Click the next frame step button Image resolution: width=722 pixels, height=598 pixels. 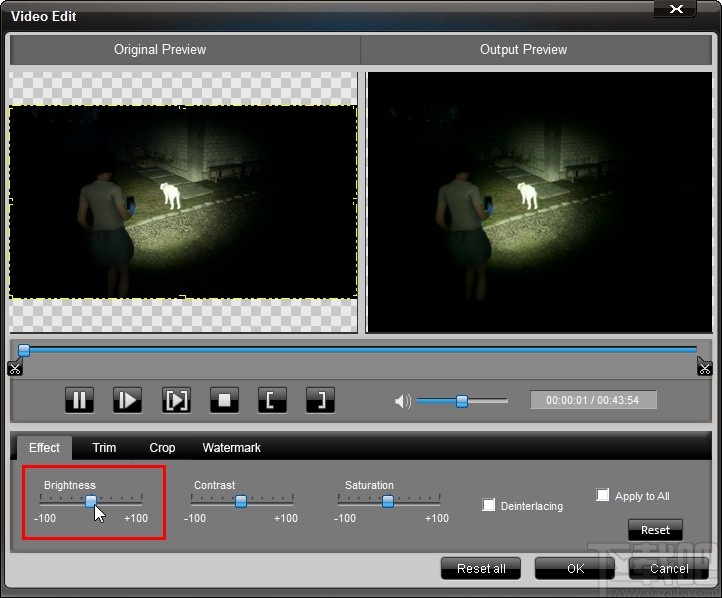(x=127, y=400)
